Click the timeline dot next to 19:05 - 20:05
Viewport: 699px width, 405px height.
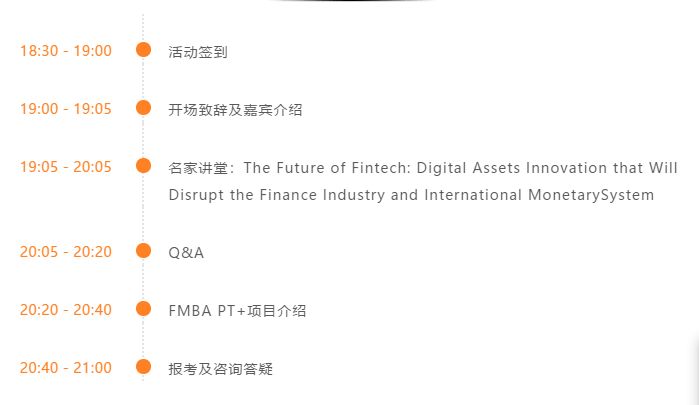pos(143,166)
